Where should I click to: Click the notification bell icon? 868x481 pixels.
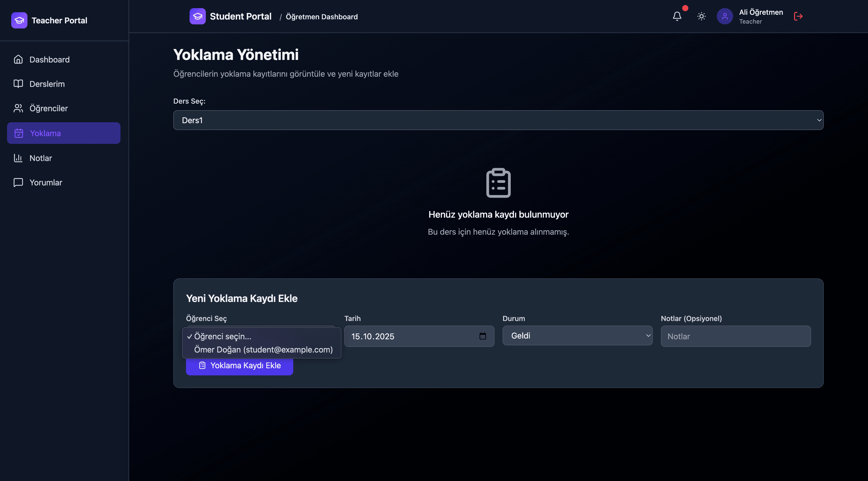pos(677,16)
